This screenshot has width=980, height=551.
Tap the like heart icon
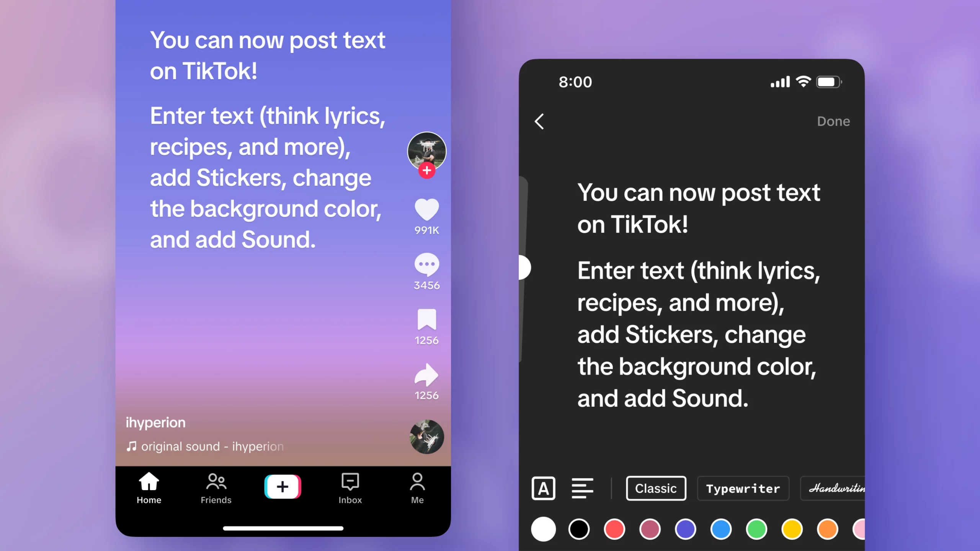pos(426,209)
